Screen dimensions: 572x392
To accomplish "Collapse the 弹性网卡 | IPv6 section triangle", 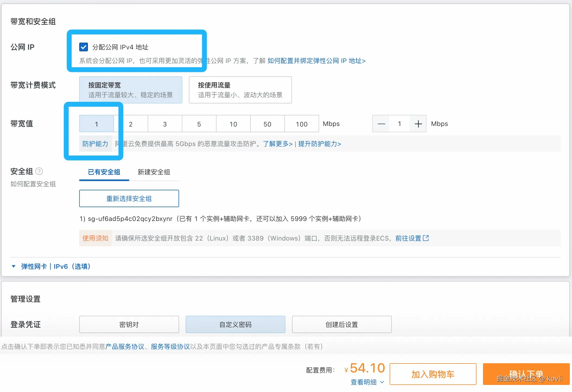I will (14, 266).
